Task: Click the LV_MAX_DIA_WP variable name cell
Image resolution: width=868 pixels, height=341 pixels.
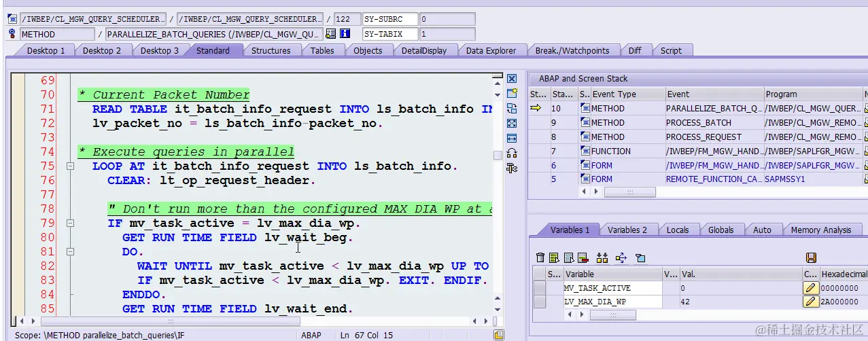Action: coord(612,302)
